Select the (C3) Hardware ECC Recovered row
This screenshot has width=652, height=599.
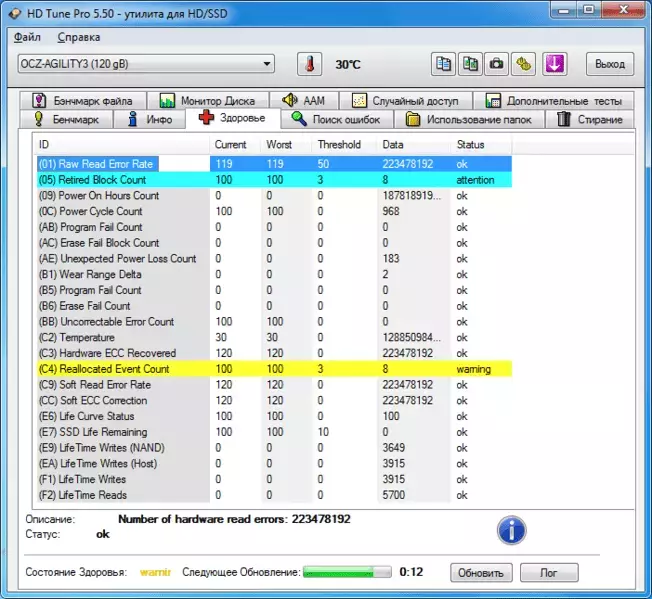click(x=274, y=353)
